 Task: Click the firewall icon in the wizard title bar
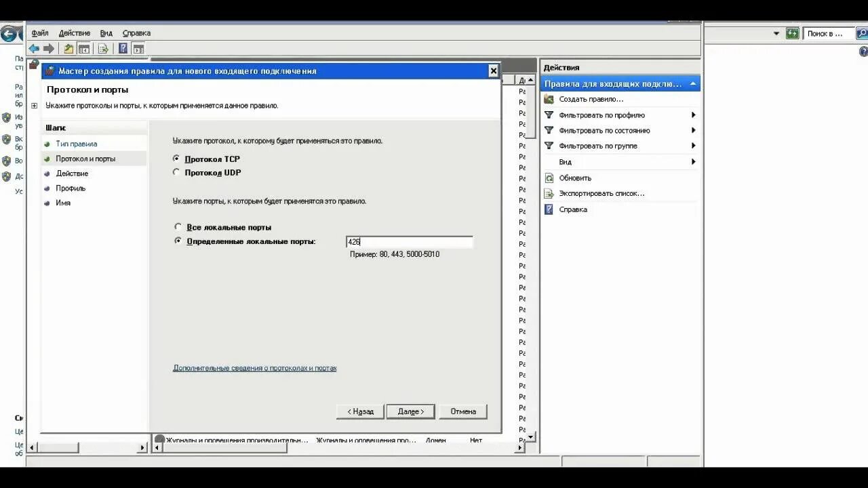[50, 70]
